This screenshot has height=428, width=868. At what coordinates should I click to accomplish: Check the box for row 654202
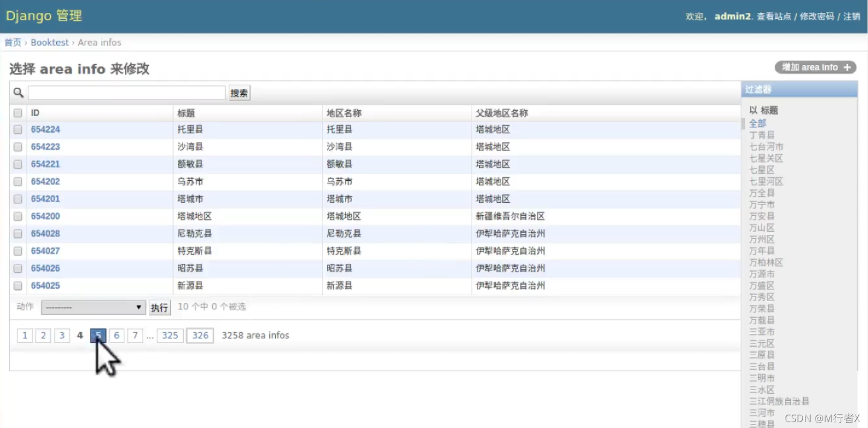click(18, 181)
